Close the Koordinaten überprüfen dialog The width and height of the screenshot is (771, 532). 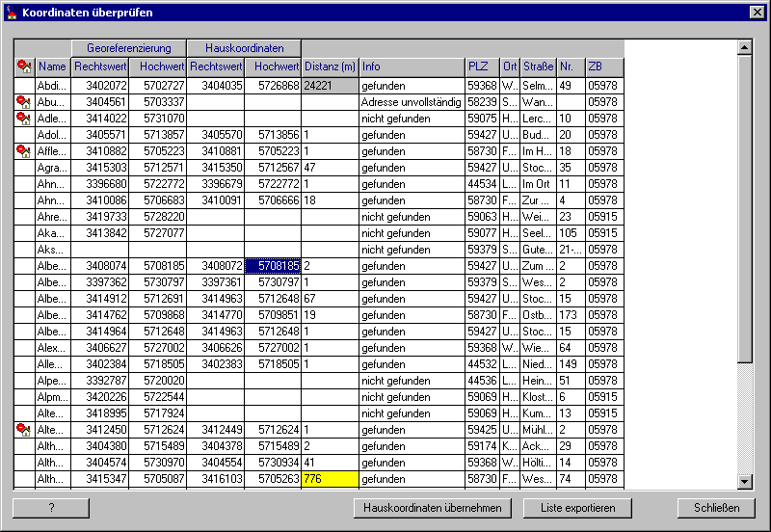(757, 13)
